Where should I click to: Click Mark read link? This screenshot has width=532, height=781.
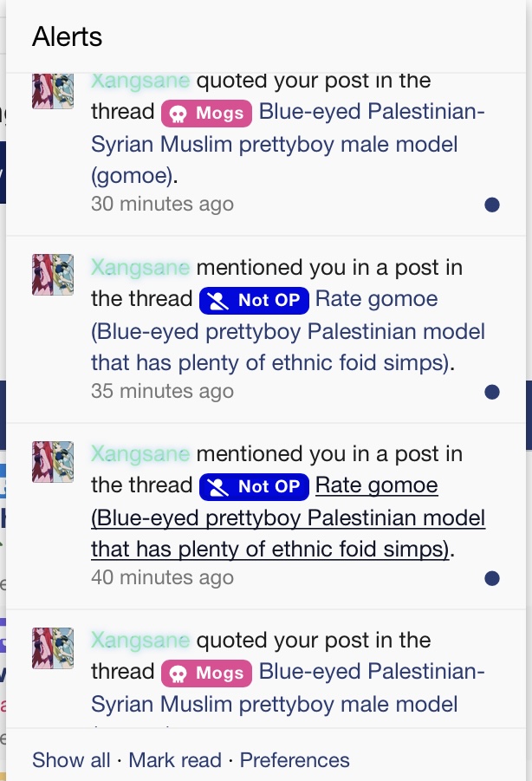pyautogui.click(x=175, y=760)
